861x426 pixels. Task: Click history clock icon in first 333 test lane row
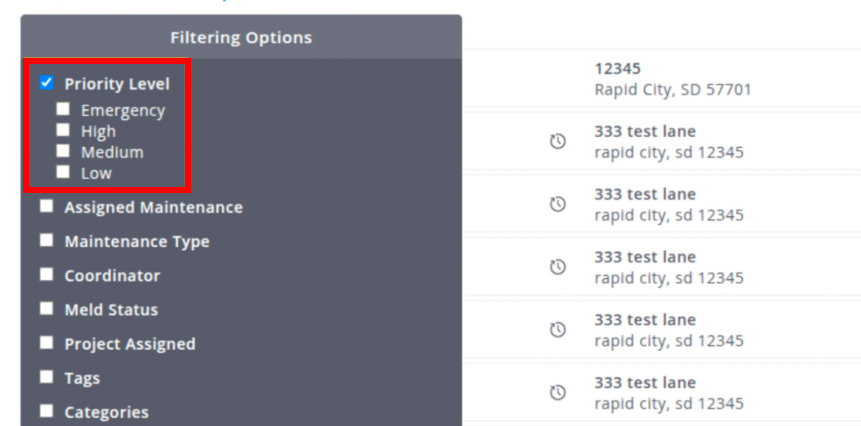558,142
